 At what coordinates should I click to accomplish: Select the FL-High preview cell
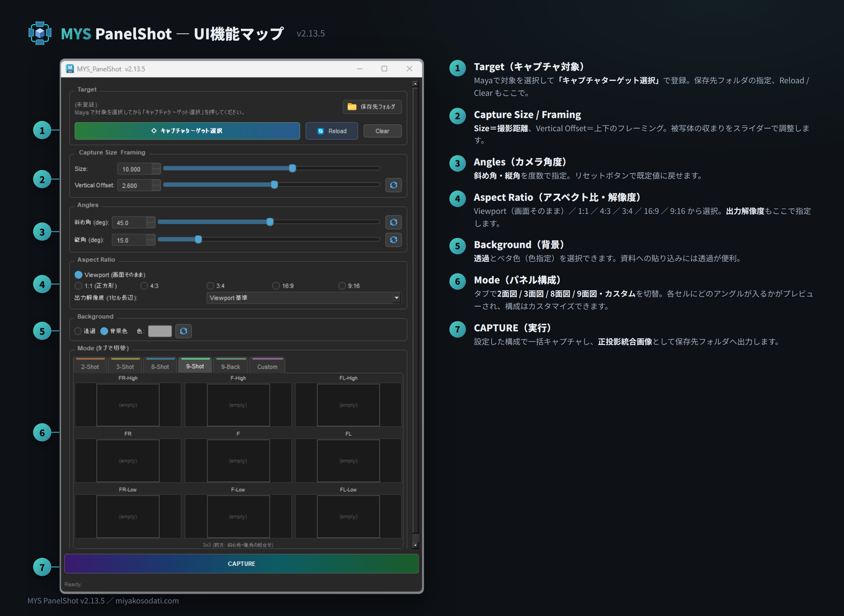(348, 405)
